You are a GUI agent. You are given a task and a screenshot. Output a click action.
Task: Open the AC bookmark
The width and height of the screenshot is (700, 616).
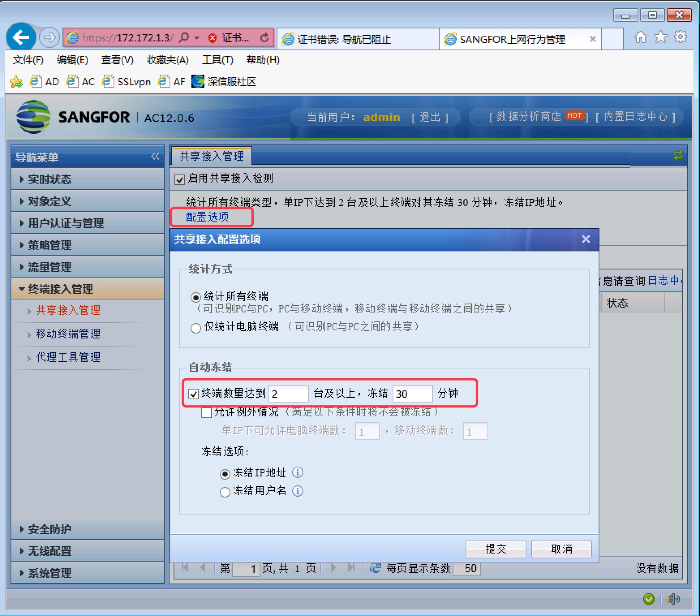tap(81, 82)
